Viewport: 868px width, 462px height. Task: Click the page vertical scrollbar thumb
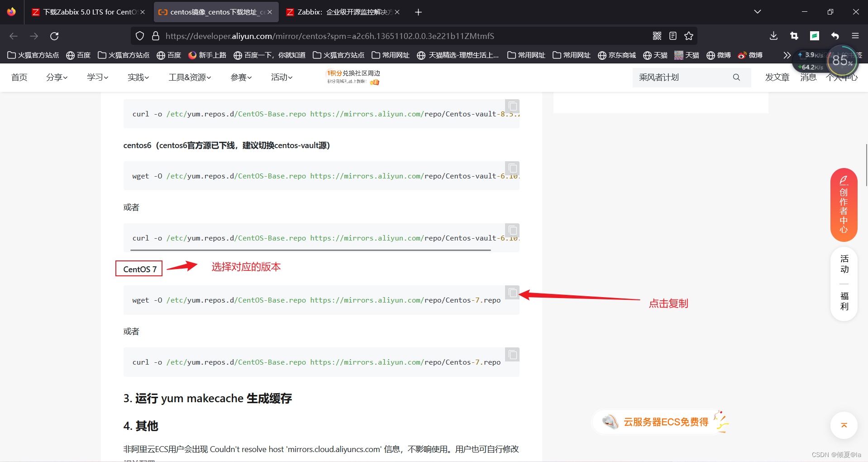click(866, 165)
